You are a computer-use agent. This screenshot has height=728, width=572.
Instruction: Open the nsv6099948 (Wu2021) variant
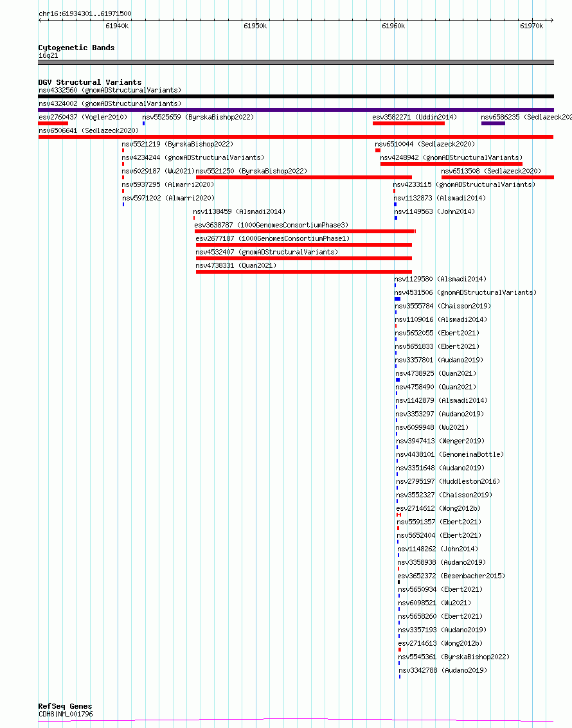pos(433,427)
